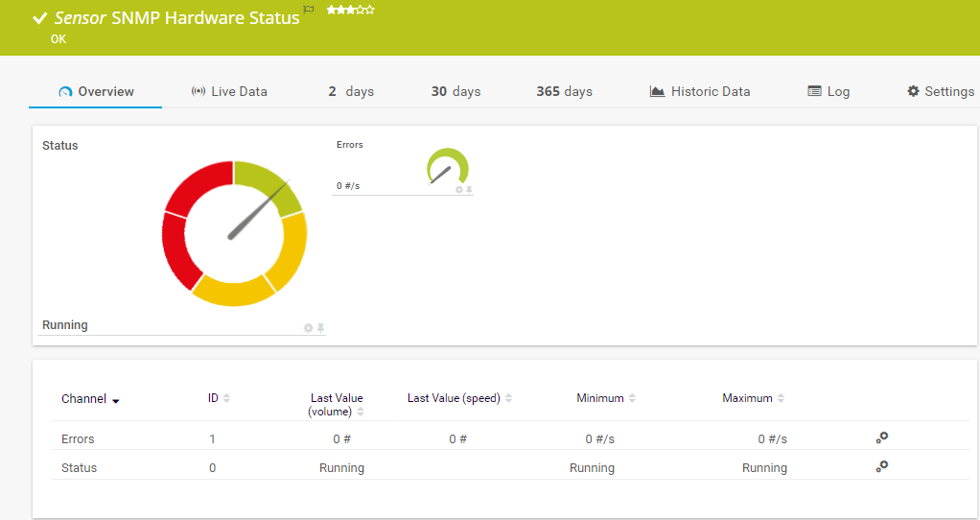The height and width of the screenshot is (520, 980).
Task: Open the Historic Data tab
Action: pos(700,92)
